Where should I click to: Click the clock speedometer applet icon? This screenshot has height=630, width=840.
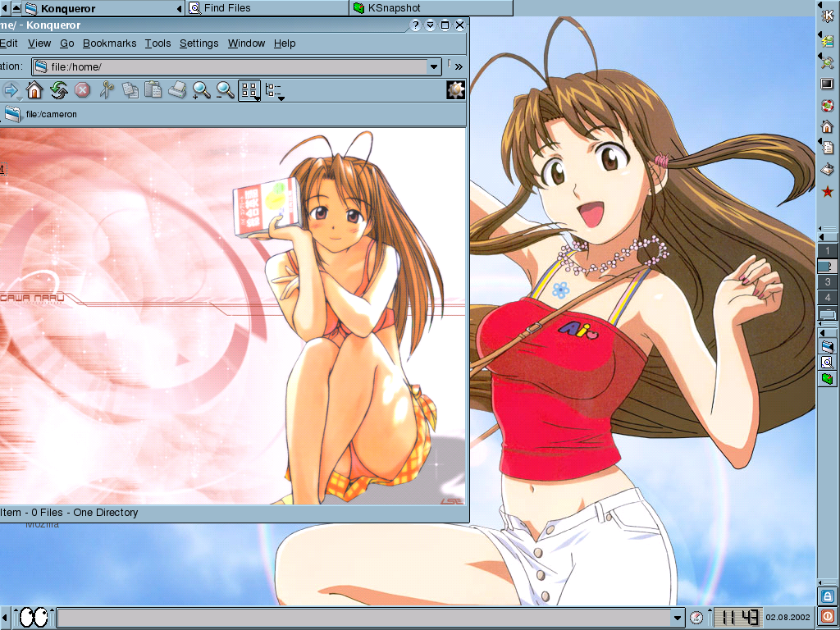tap(696, 618)
